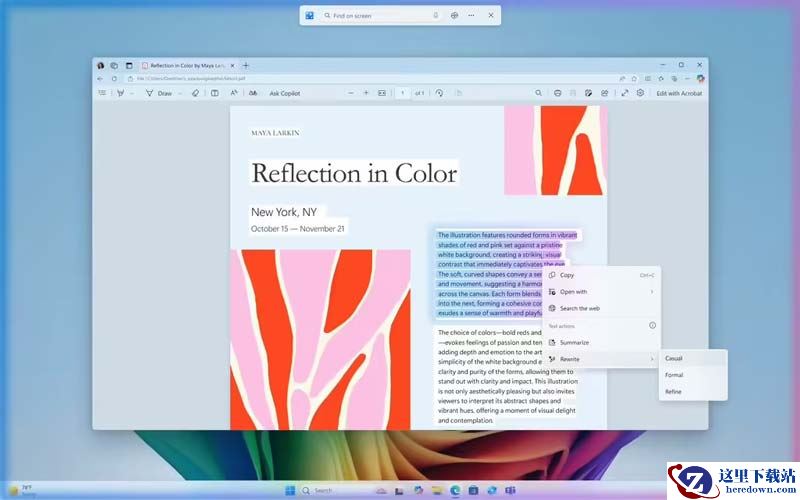The height and width of the screenshot is (500, 800).
Task: Choose Summarize text action
Action: point(602,342)
